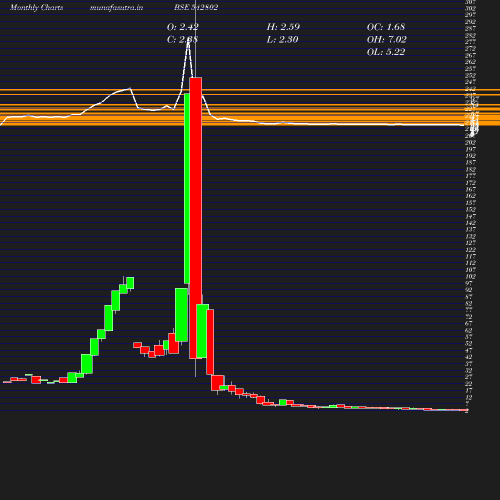This screenshot has width=500, height=500.
Task: Select the close value starting "C:"
Action: (x=182, y=39)
